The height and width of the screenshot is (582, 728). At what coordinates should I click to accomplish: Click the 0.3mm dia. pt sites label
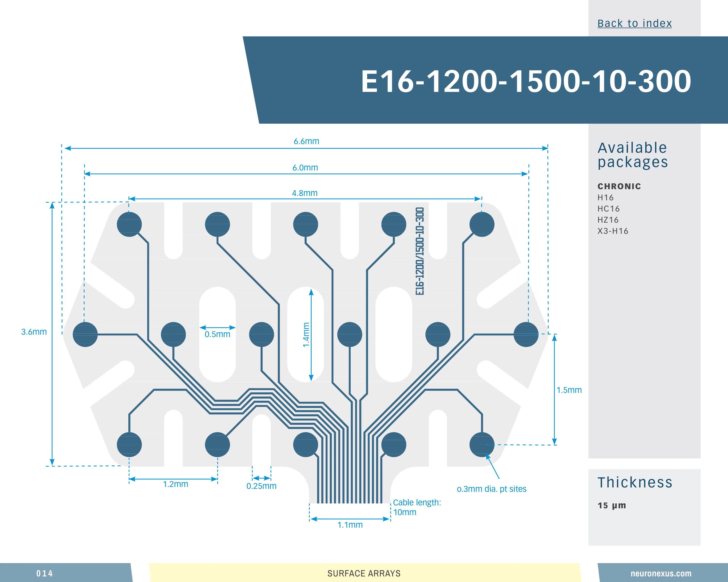pos(492,489)
